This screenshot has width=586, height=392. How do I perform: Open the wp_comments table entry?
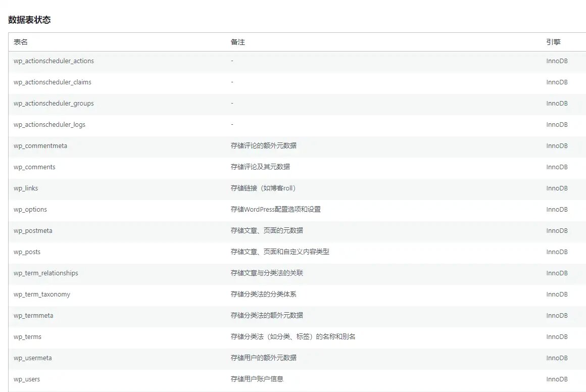(x=34, y=167)
